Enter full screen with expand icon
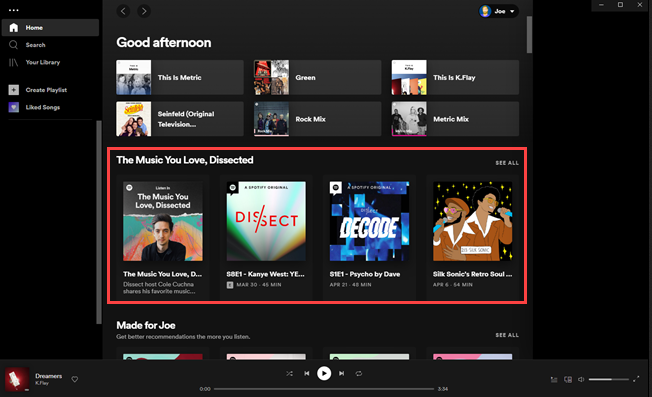This screenshot has width=652, height=397. 636,380
